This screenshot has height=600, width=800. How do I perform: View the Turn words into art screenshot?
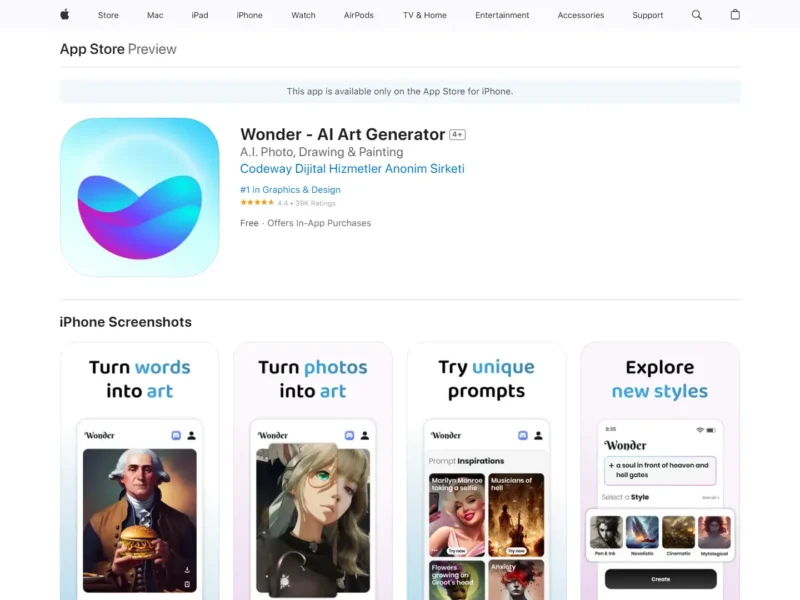(x=139, y=470)
